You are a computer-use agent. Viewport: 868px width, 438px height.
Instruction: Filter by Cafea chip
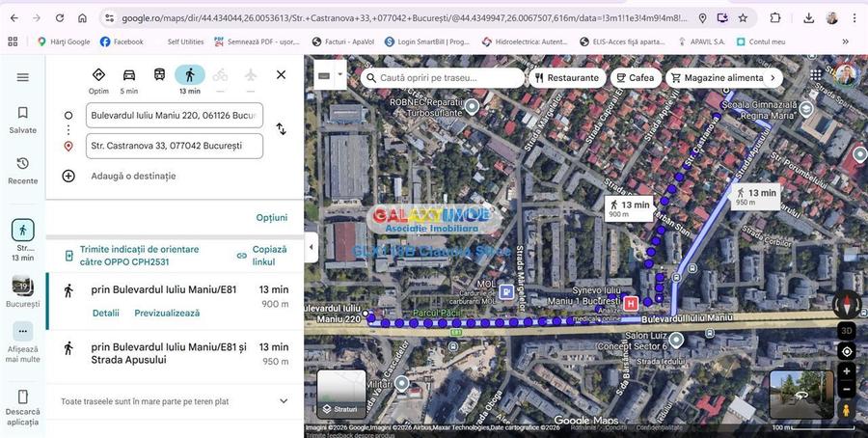pos(636,78)
